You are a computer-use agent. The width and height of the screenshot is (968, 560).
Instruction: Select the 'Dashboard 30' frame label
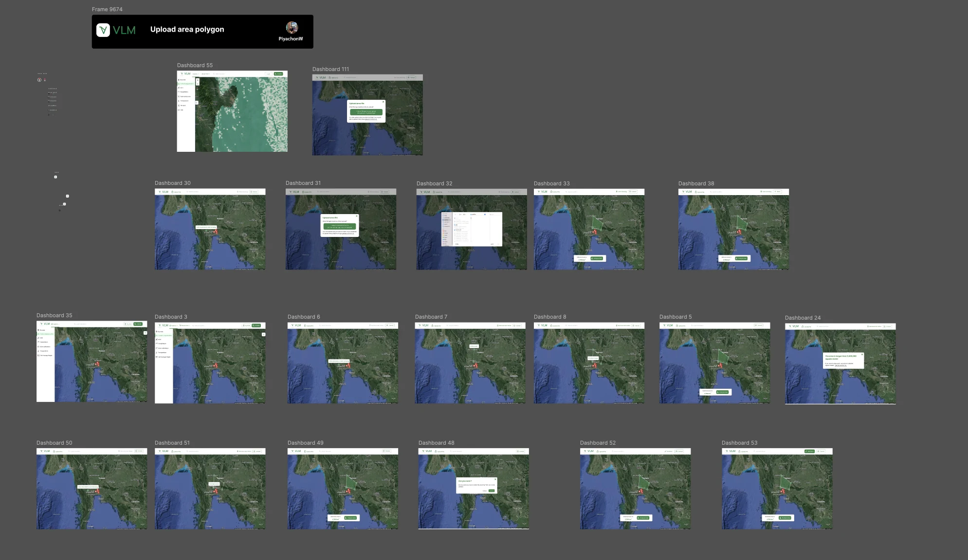[x=172, y=183]
